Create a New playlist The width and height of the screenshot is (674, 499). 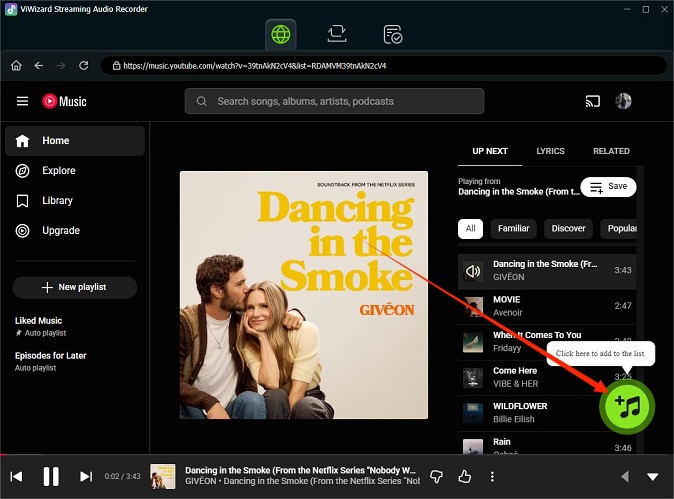(75, 287)
